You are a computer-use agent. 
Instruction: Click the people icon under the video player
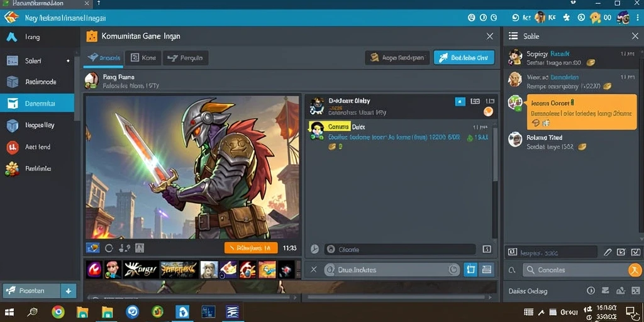(x=125, y=248)
